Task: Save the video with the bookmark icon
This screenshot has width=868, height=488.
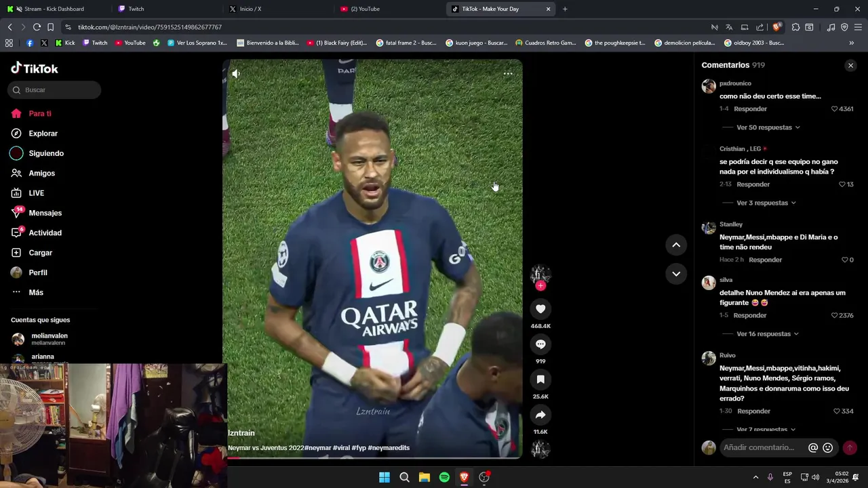Action: pyautogui.click(x=540, y=380)
